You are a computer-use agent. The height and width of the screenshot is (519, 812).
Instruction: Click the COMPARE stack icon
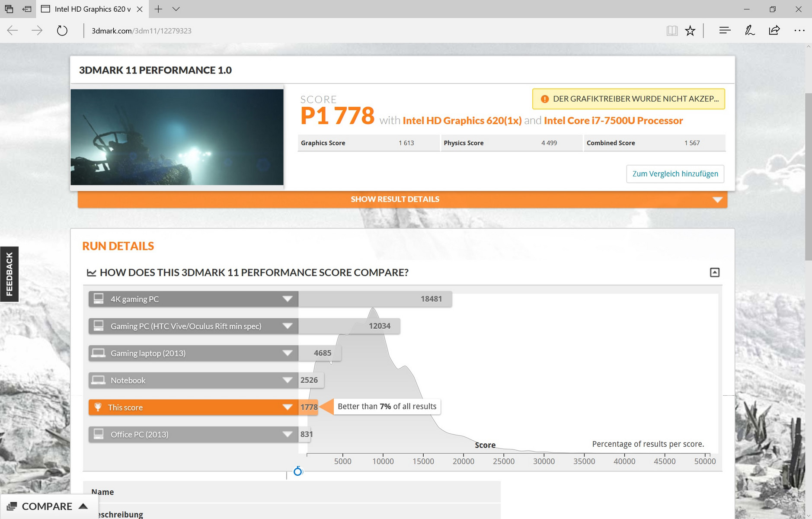(x=12, y=506)
